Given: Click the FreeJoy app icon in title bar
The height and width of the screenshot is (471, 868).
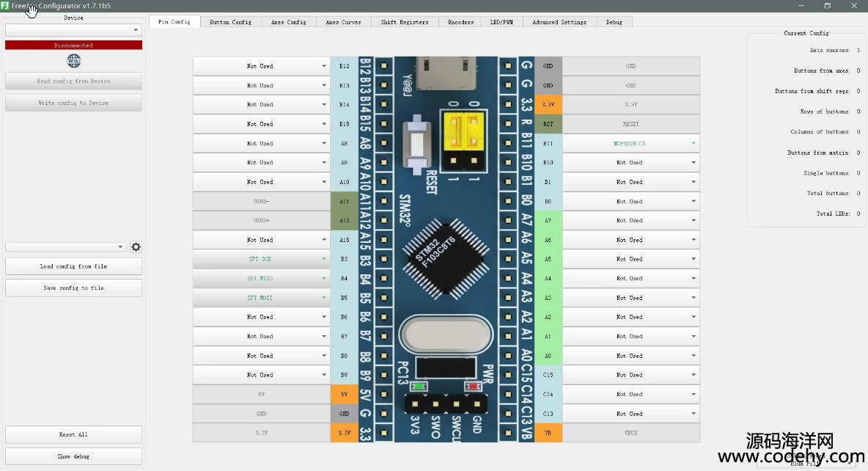Looking at the screenshot, I should click(5, 6).
